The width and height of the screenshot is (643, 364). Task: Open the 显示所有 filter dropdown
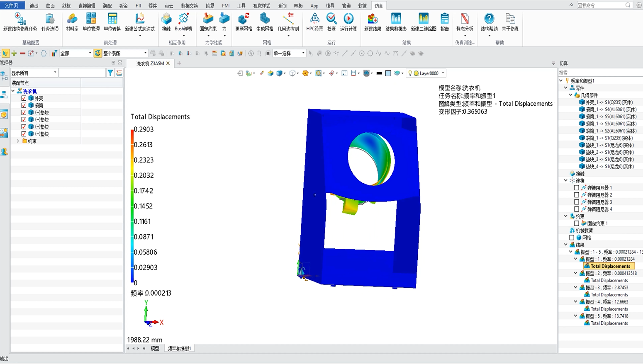click(x=55, y=73)
